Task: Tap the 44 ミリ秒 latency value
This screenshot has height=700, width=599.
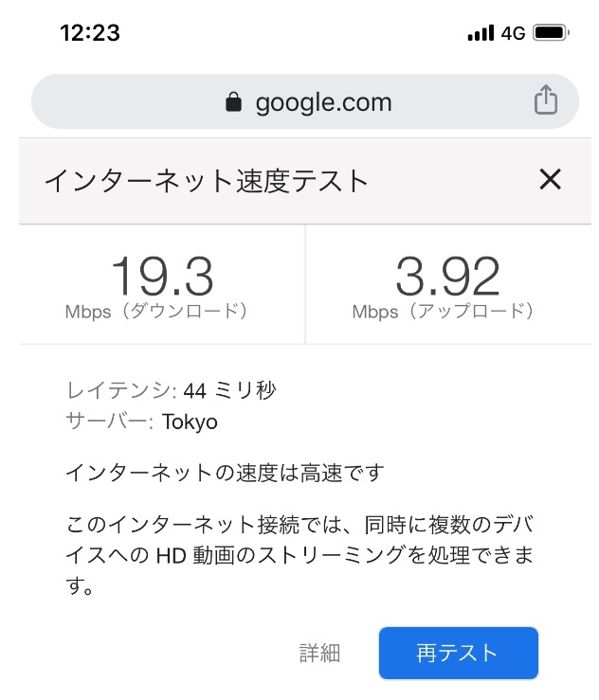Action: (230, 390)
